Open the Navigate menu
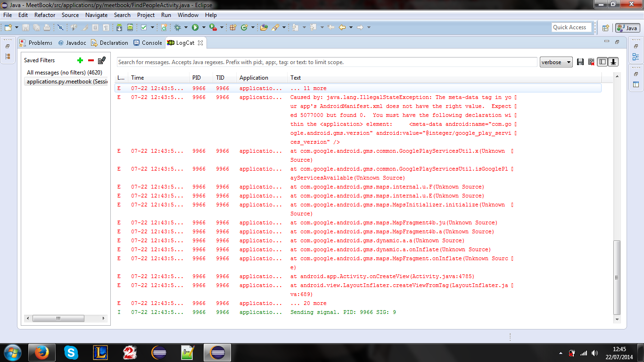Screen dimensions: 644x362 (96, 15)
